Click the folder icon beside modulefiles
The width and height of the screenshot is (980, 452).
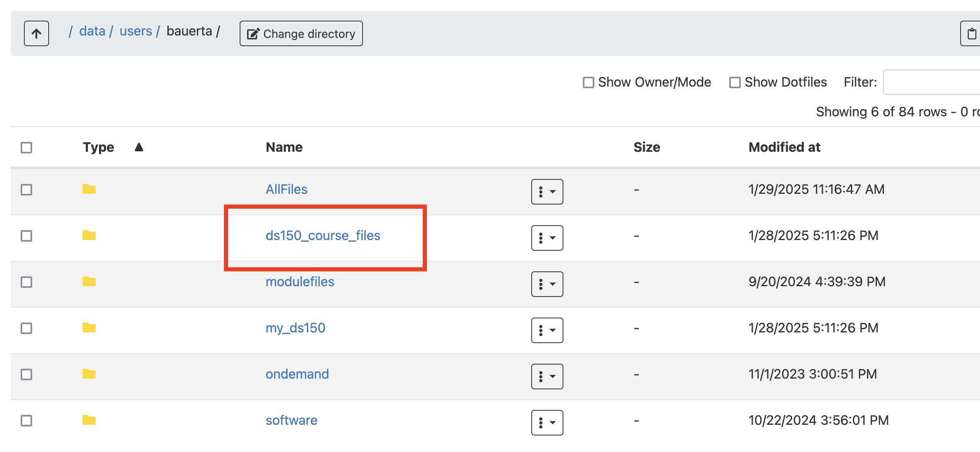click(x=89, y=282)
